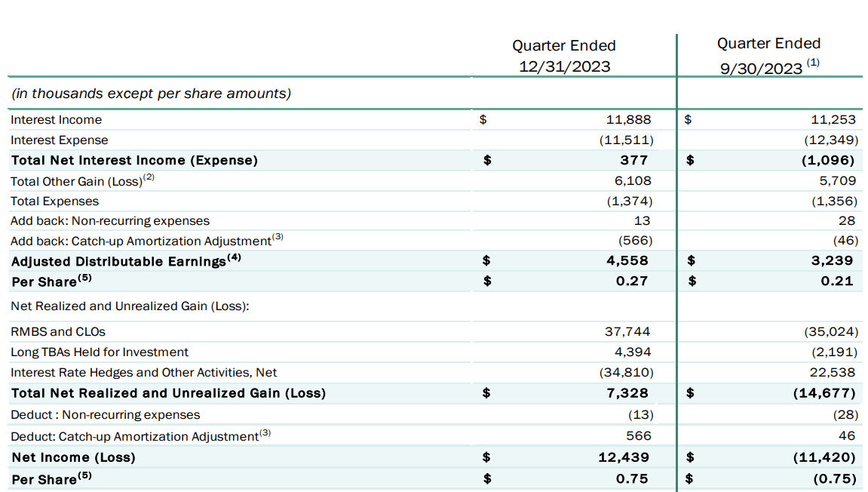Select deduct catch-up value 566
Screen dimensions: 868x492
tap(639, 436)
